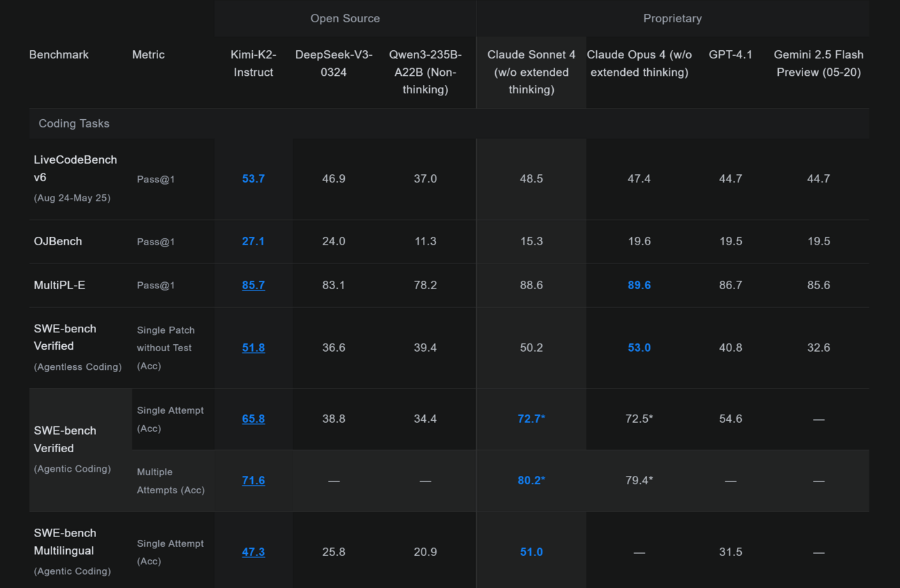Click Qwen3 OJBench score 11.3

pos(426,241)
